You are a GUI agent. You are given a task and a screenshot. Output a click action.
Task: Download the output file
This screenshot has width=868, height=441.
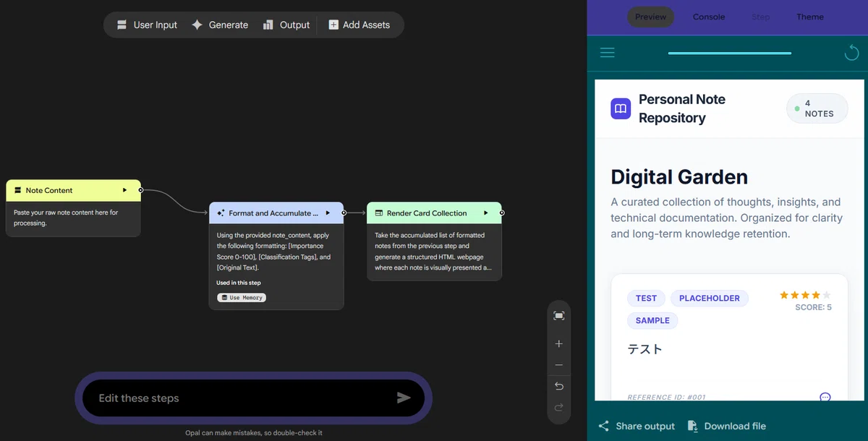pos(726,426)
